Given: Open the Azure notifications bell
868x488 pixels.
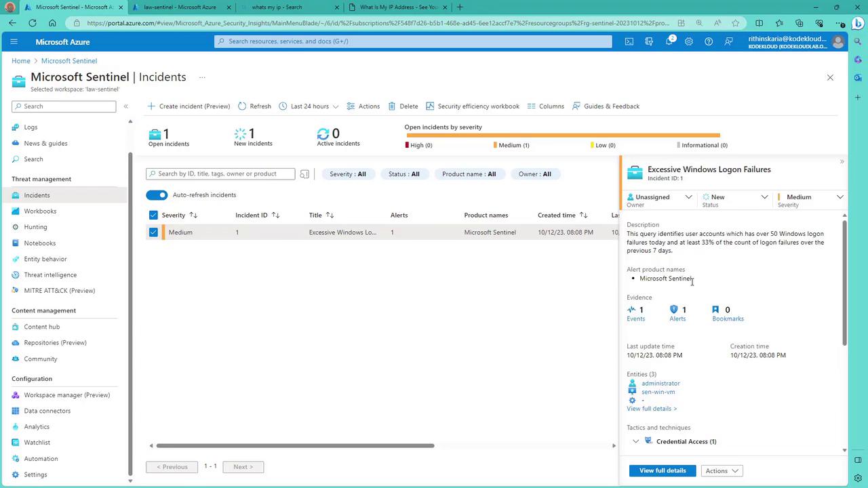Looking at the screenshot, I should click(669, 41).
